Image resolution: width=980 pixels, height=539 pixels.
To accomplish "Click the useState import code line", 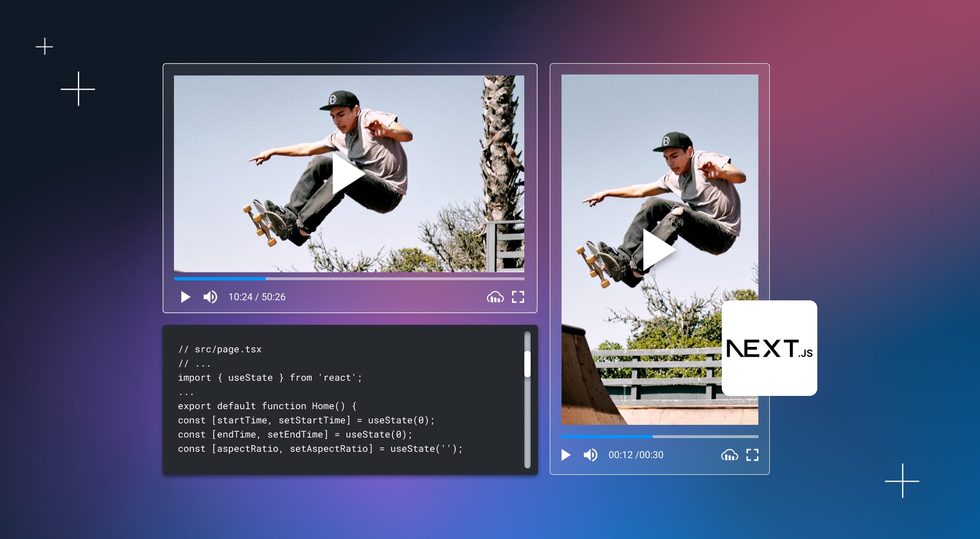I will [269, 378].
